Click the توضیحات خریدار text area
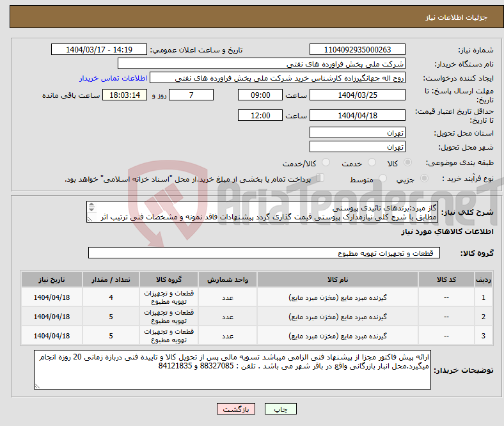The height and width of the screenshot is (426, 504). pyautogui.click(x=232, y=370)
